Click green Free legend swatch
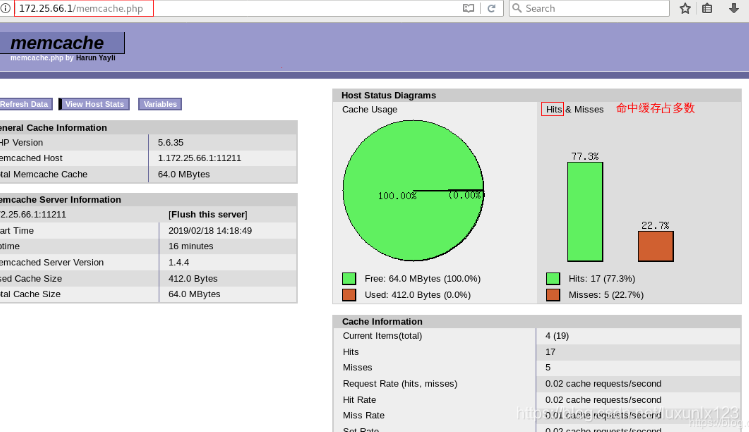Image resolution: width=749 pixels, height=432 pixels. click(x=349, y=279)
